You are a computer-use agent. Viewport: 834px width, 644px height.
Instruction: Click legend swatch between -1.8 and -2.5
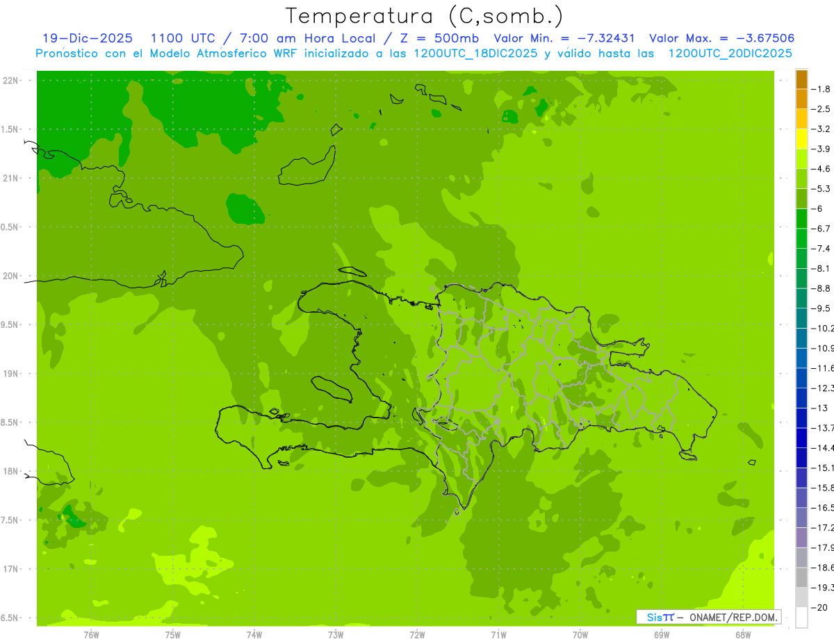801,99
